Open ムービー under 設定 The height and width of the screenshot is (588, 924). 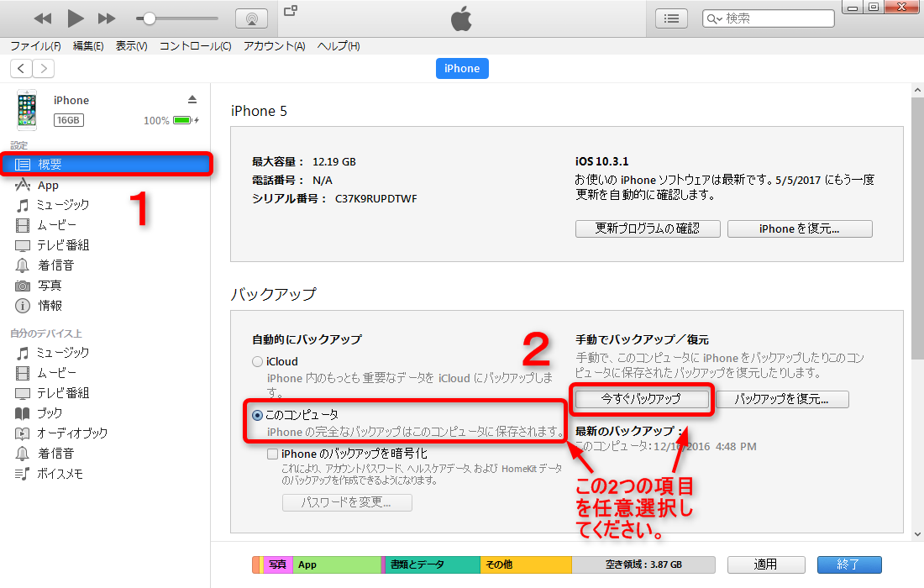click(x=56, y=225)
